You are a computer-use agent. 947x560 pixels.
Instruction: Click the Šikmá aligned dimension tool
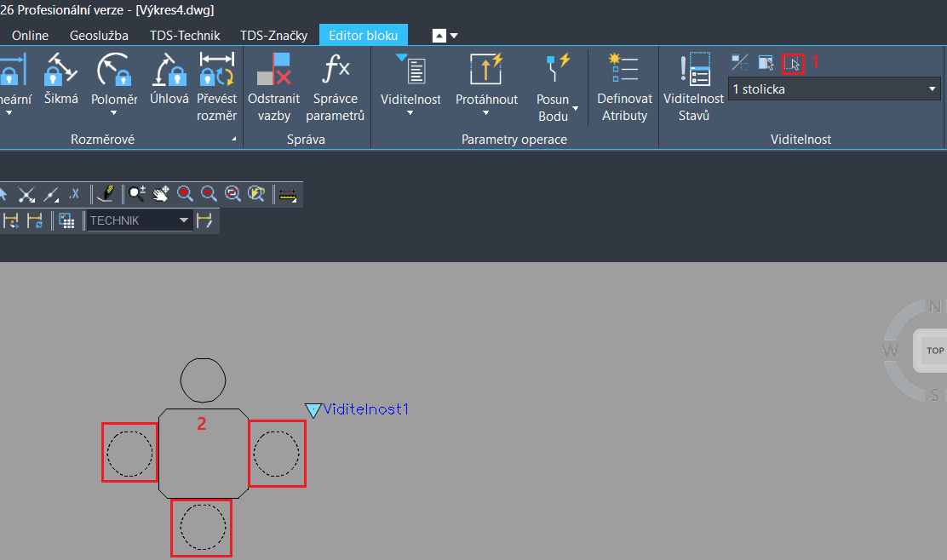point(61,70)
